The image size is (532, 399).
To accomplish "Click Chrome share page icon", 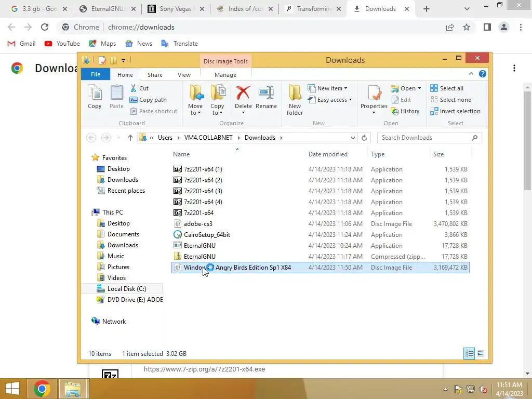I will pyautogui.click(x=450, y=27).
